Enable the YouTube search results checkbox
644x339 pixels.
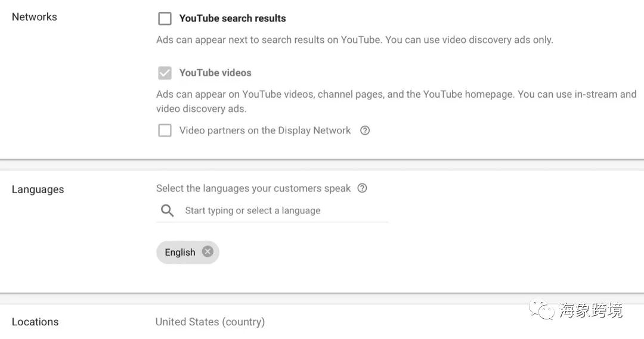(x=165, y=18)
